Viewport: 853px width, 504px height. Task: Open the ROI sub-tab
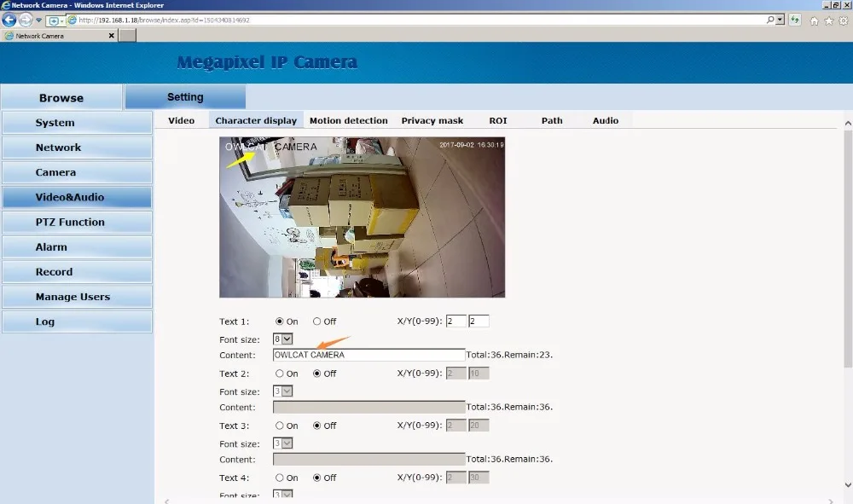tap(498, 121)
